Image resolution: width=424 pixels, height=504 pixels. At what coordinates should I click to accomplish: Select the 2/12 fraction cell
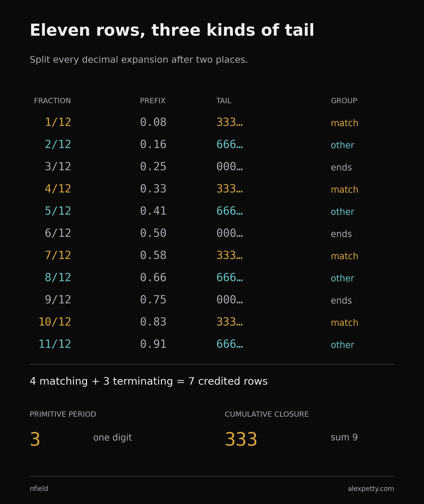point(58,144)
